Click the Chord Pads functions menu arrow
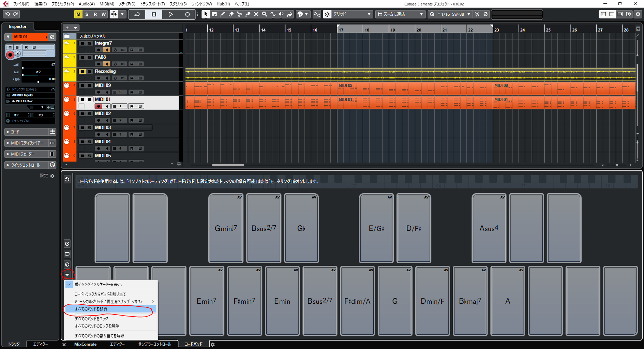 [67, 275]
